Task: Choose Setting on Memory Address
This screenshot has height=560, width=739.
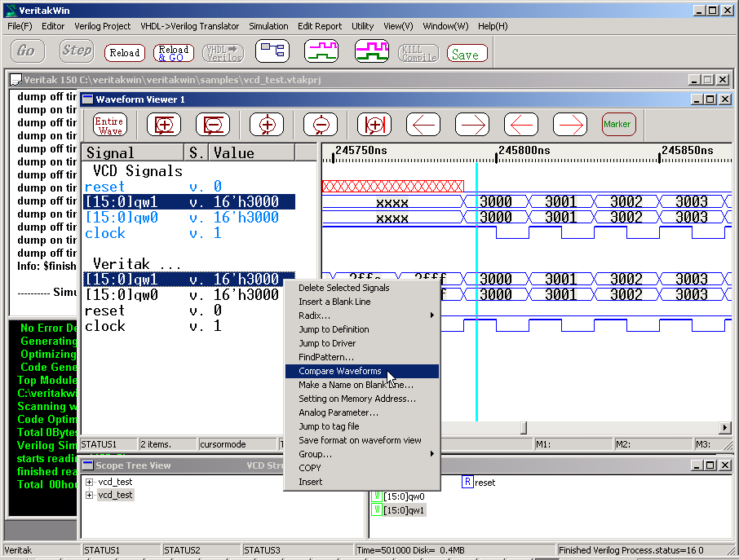Action: pyautogui.click(x=362, y=399)
